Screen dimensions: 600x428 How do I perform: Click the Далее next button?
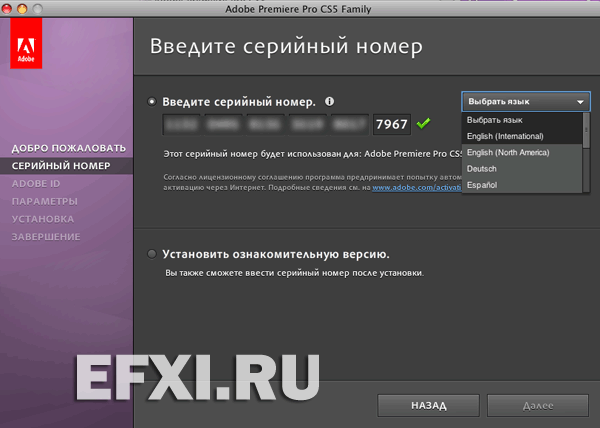coord(538,405)
